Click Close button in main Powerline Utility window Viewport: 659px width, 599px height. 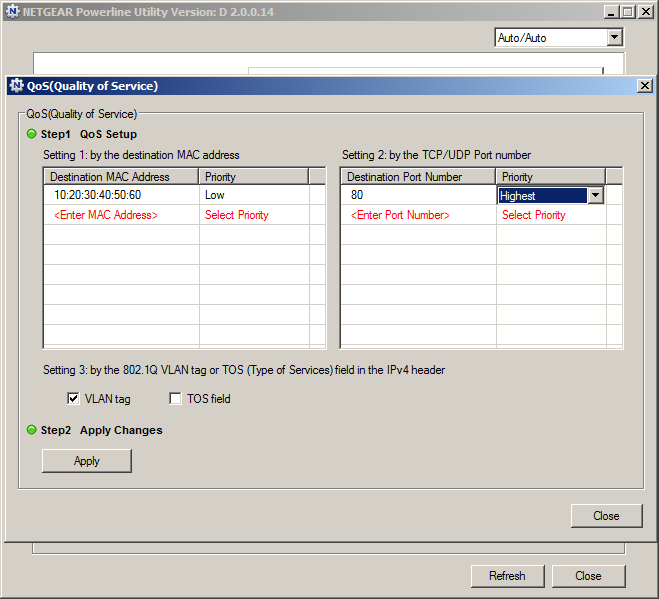[x=588, y=576]
